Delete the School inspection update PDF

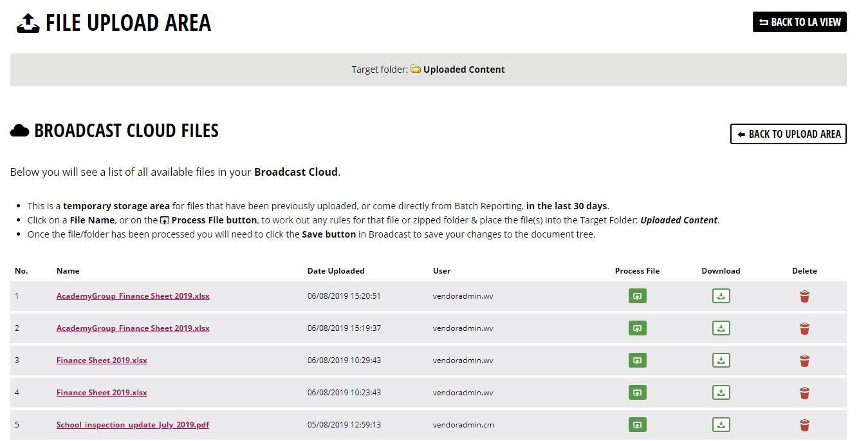click(x=804, y=425)
